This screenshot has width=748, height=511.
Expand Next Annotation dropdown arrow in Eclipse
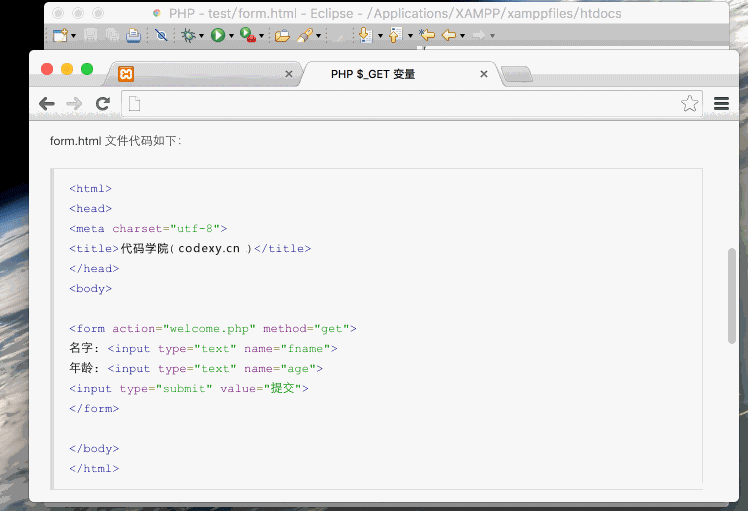[380, 36]
